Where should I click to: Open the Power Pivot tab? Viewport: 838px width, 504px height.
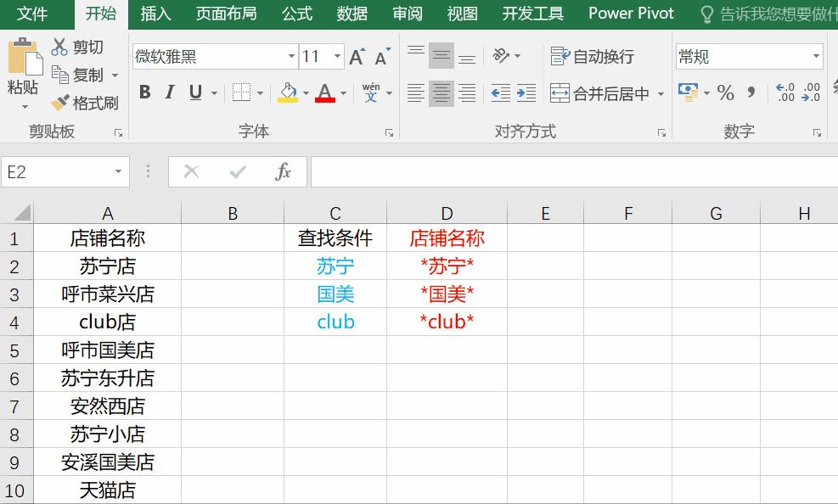pos(629,14)
